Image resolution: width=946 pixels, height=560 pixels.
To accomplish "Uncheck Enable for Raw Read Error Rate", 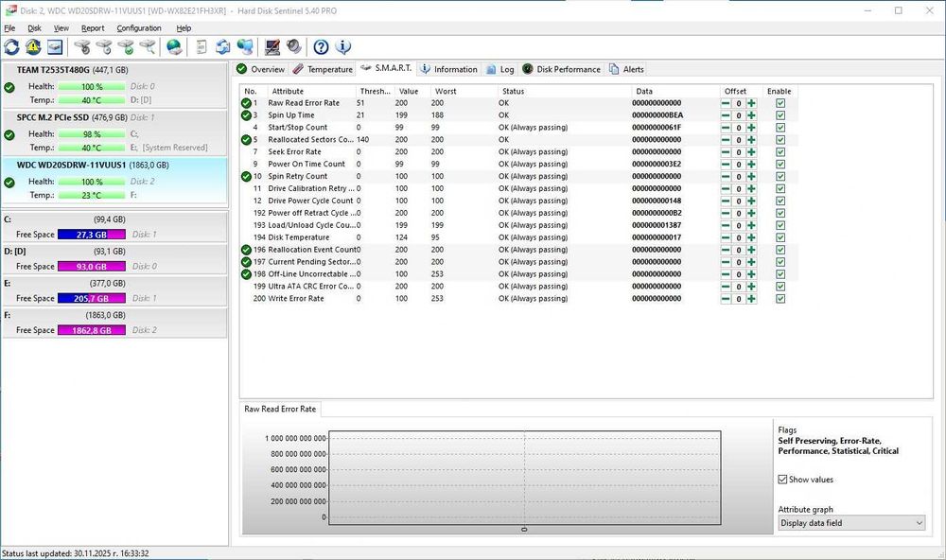I will (780, 103).
